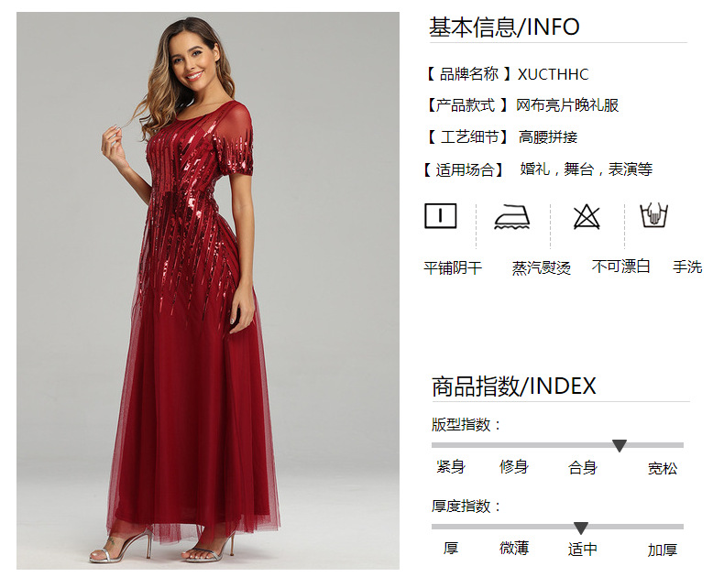Select the 修身 fit label
This screenshot has width=724, height=588.
coord(513,466)
